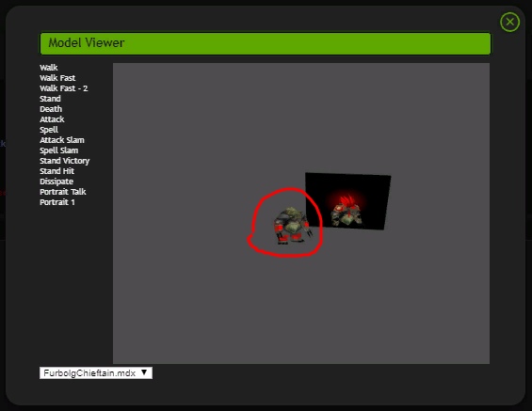Play the Spell animation
Viewport: 532px width, 411px height.
tap(49, 130)
